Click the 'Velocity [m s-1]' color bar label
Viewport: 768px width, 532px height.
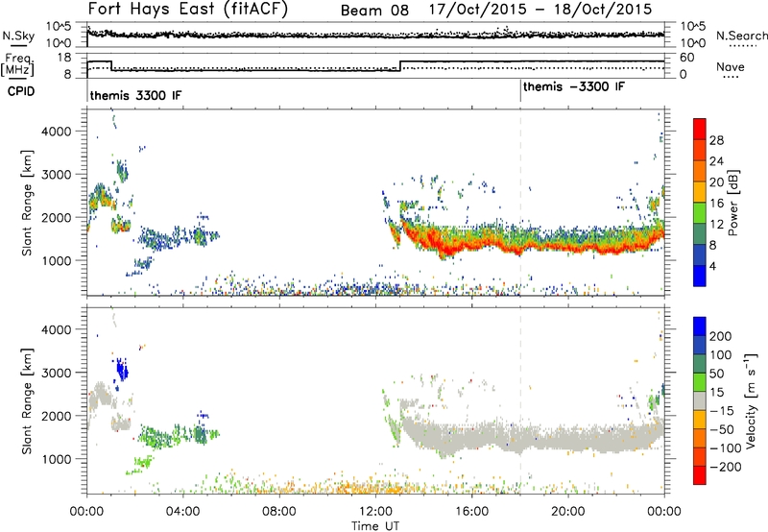point(750,400)
